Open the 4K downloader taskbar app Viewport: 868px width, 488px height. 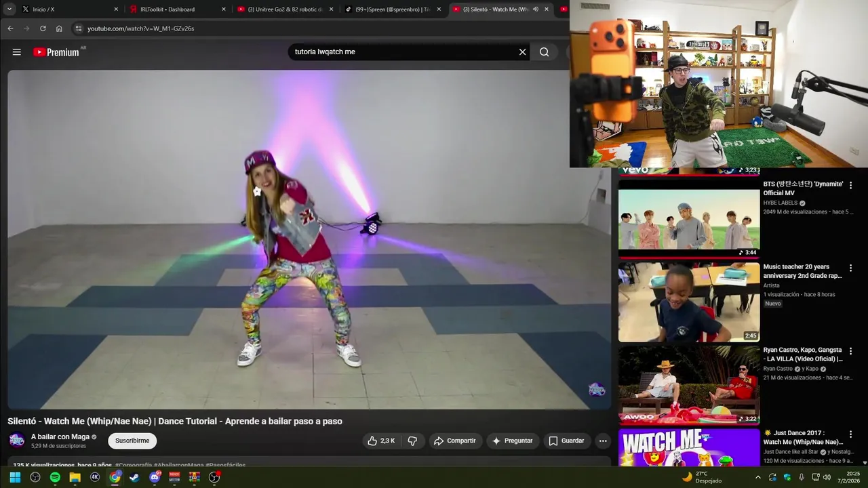point(95,477)
